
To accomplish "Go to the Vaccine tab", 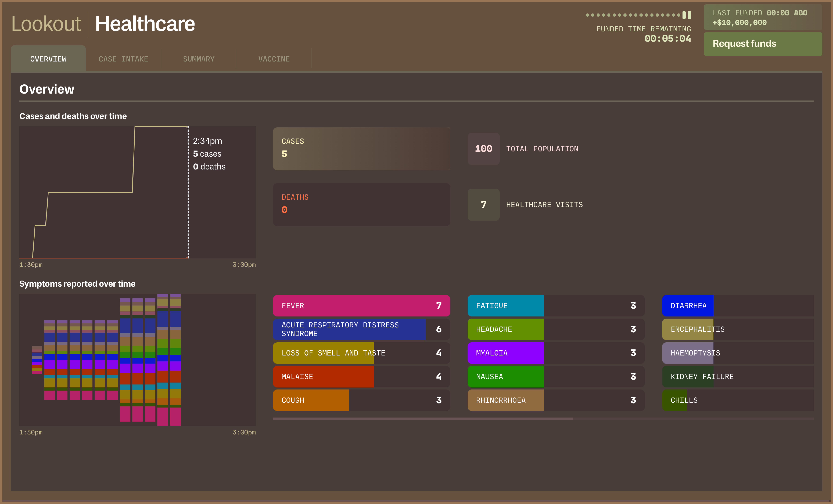I will click(274, 59).
